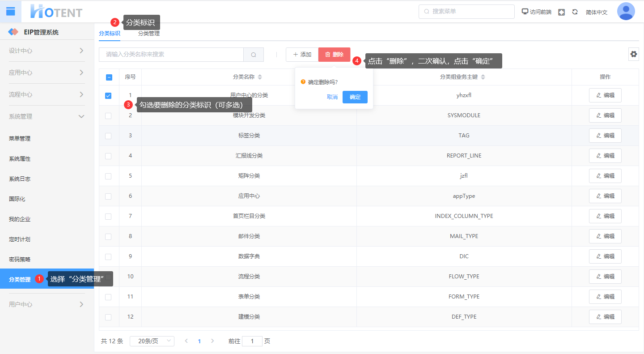Screen dimensions: 644x354
Task: Click the 添加 button
Action: [302, 55]
